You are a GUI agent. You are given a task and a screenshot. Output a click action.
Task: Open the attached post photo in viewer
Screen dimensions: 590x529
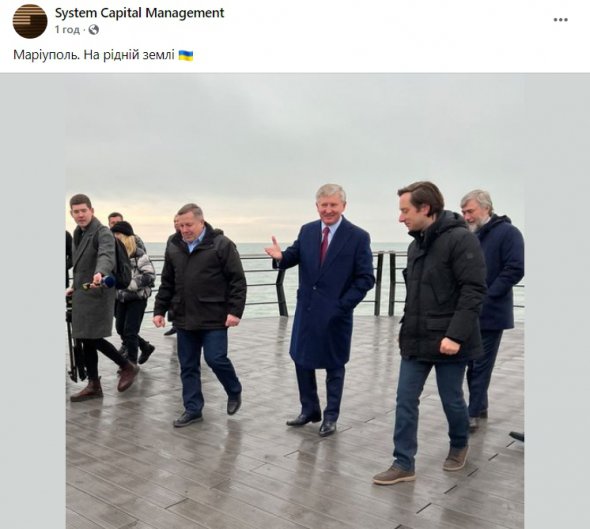click(x=295, y=301)
